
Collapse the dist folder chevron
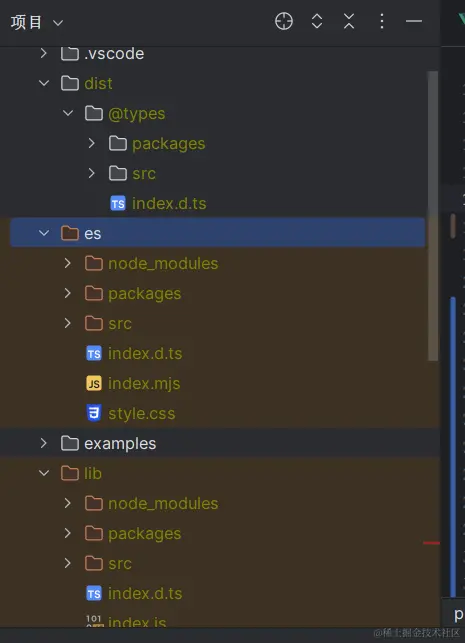[x=44, y=83]
